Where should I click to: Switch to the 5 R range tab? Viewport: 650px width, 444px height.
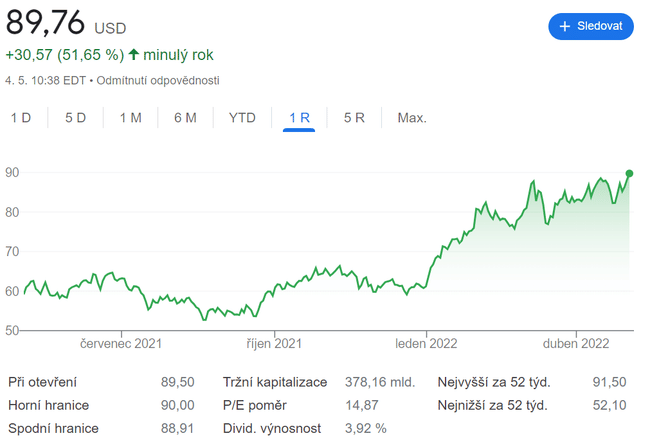(x=354, y=118)
